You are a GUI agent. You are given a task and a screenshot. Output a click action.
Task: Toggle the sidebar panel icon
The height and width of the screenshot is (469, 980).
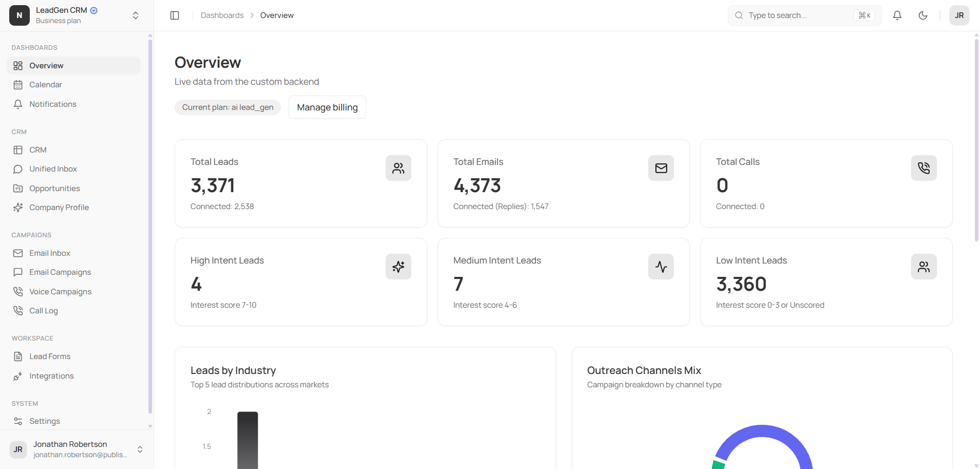[x=175, y=15]
